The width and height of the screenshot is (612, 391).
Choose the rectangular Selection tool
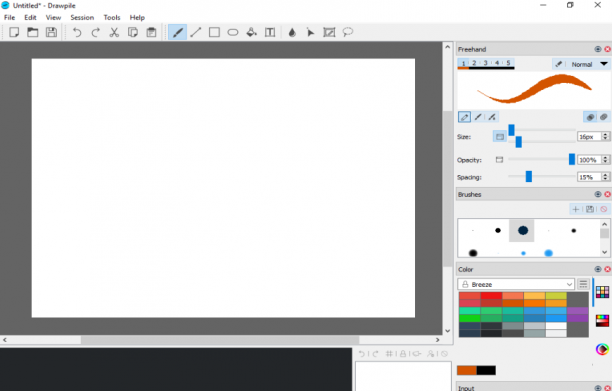click(329, 32)
